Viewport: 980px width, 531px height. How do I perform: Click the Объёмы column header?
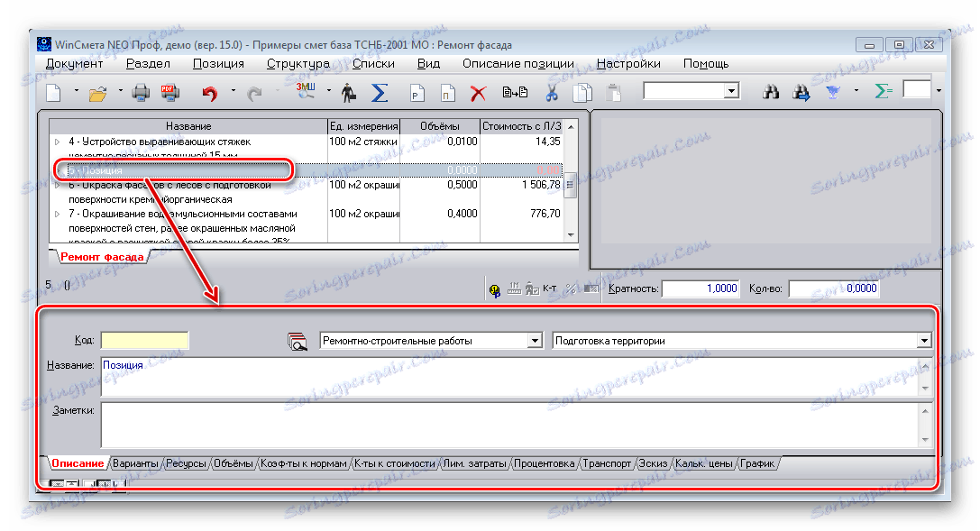click(x=440, y=126)
